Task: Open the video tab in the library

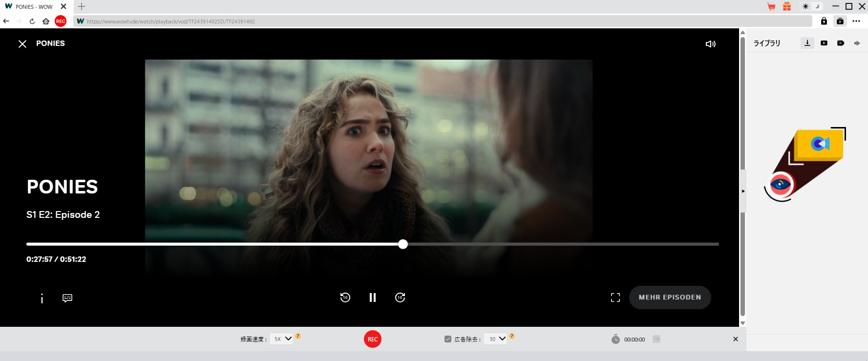Action: tap(824, 43)
